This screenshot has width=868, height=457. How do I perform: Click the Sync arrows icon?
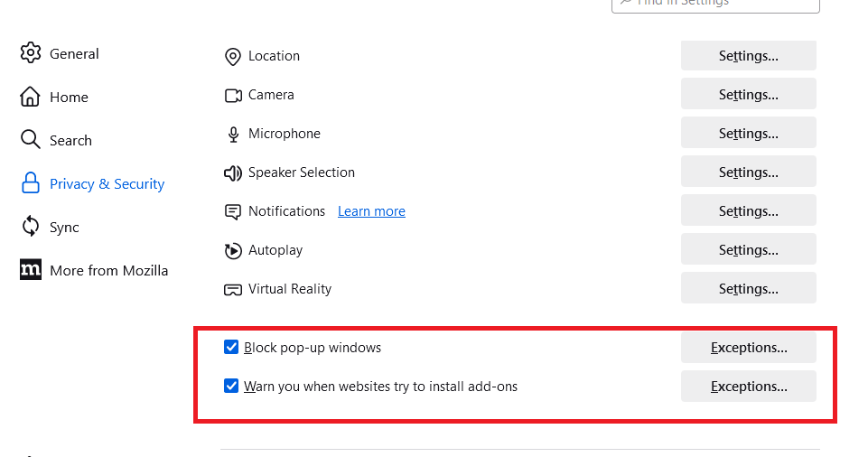pyautogui.click(x=31, y=227)
